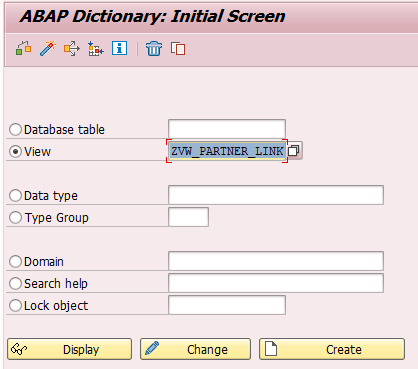This screenshot has width=418, height=369.
Task: Open the value help beside View field
Action: click(x=294, y=151)
